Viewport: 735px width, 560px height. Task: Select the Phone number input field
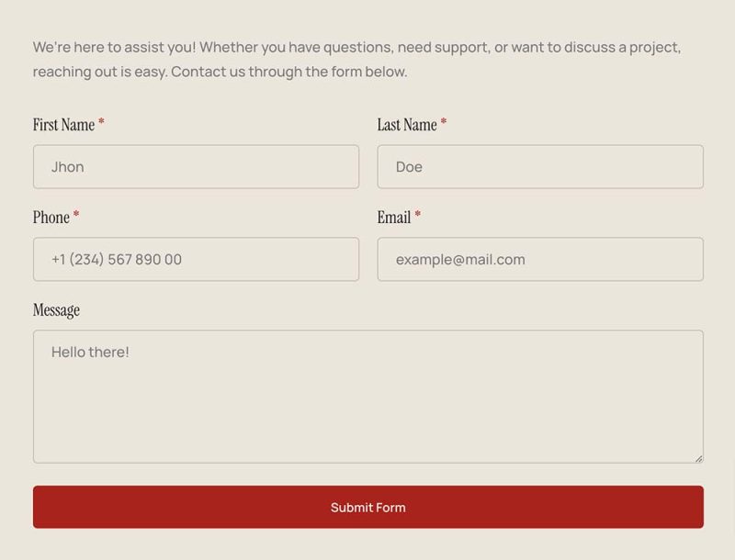click(196, 260)
